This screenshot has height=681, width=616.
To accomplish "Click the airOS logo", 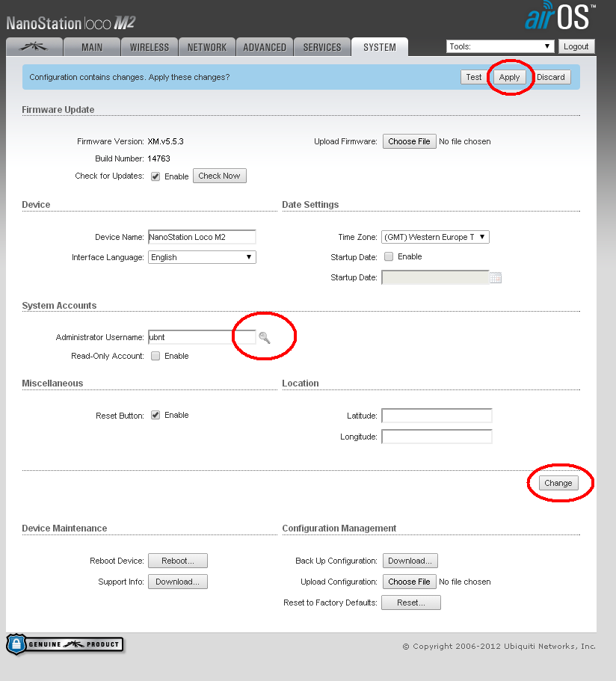I will click(559, 16).
